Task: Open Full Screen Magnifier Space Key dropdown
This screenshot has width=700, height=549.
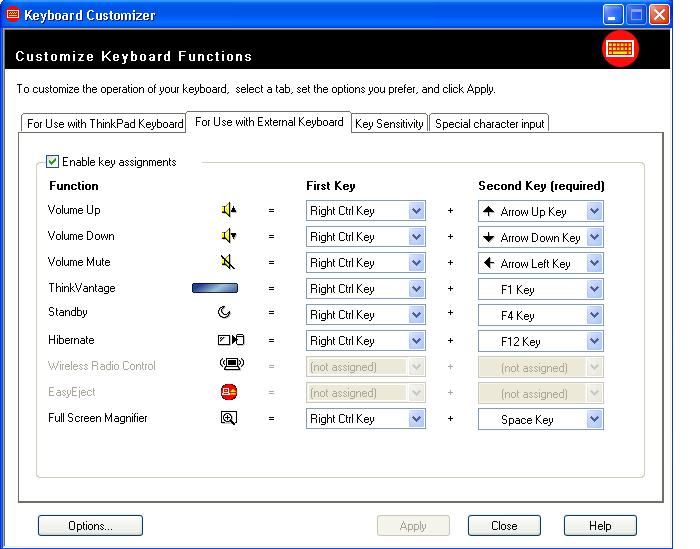Action: 595,419
